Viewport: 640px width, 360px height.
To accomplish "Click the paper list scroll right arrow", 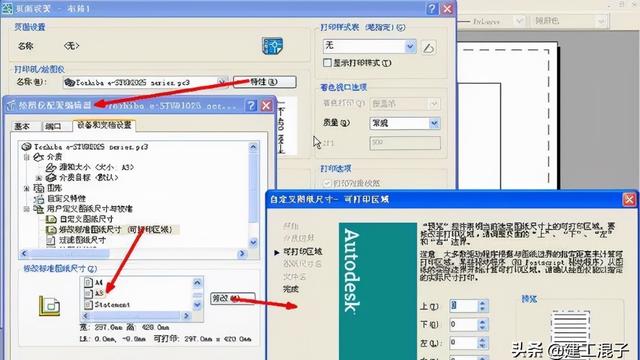I will pos(187,316).
